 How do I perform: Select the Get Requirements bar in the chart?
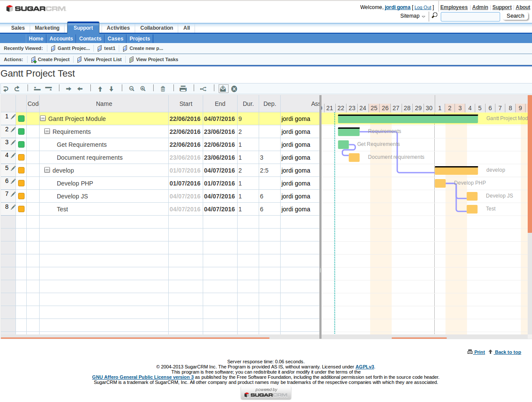[x=343, y=145]
